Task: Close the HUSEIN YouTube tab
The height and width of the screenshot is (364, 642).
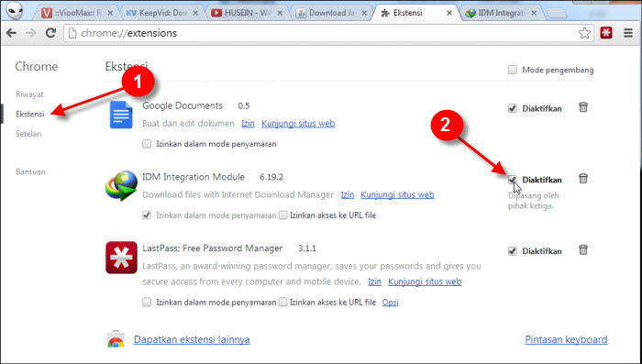Action: (280, 13)
